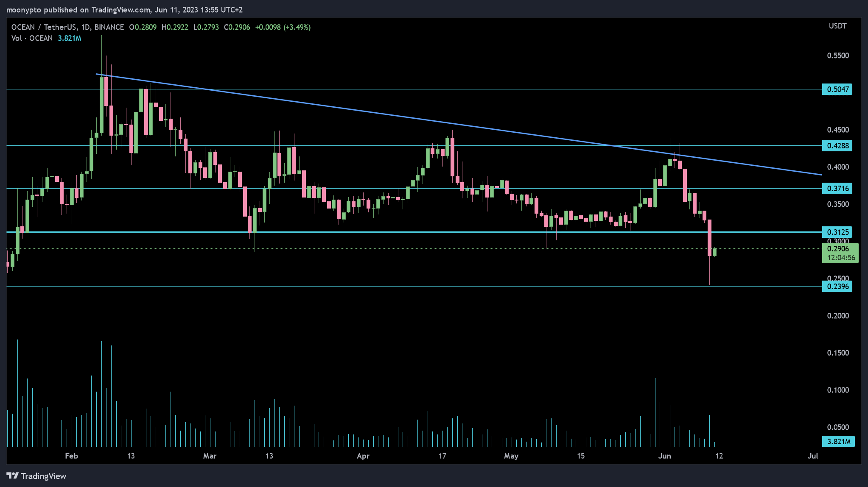Screen dimensions: 868x487
Task: Click the Jun date axis label
Action: 665,456
